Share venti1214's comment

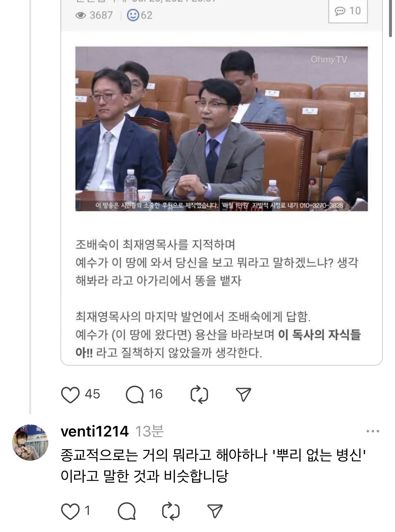(215, 511)
